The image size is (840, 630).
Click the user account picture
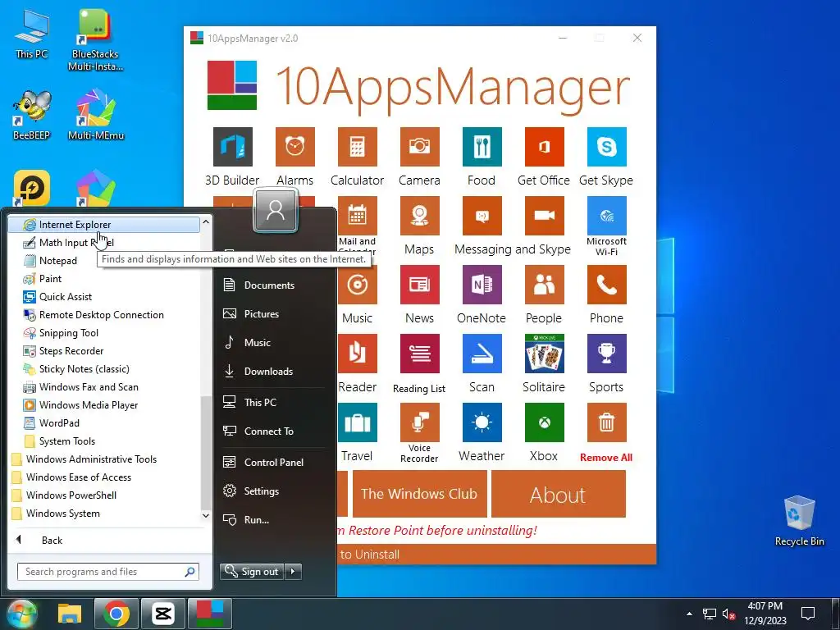[x=276, y=210]
